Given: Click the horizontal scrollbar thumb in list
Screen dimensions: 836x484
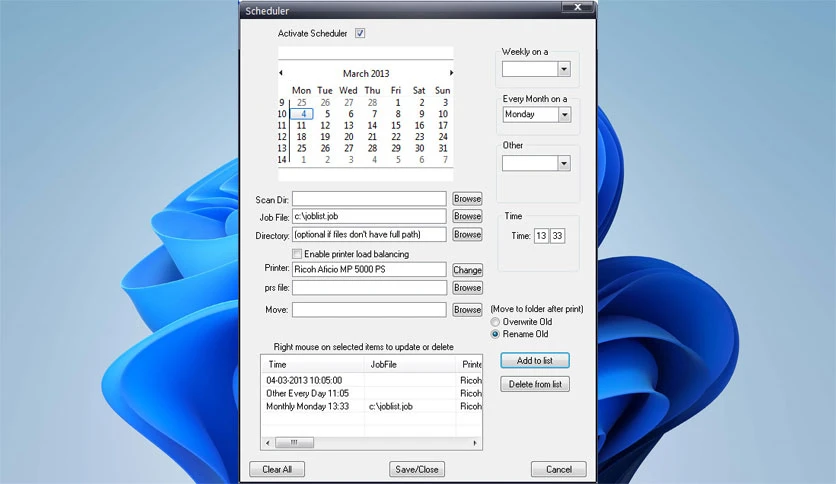Looking at the screenshot, I should [294, 443].
